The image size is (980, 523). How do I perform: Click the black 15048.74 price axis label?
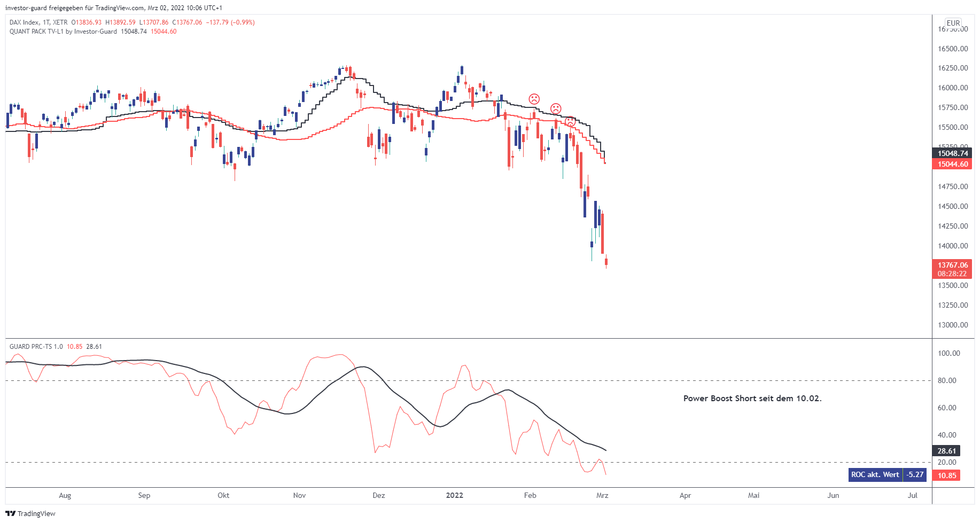coord(952,153)
